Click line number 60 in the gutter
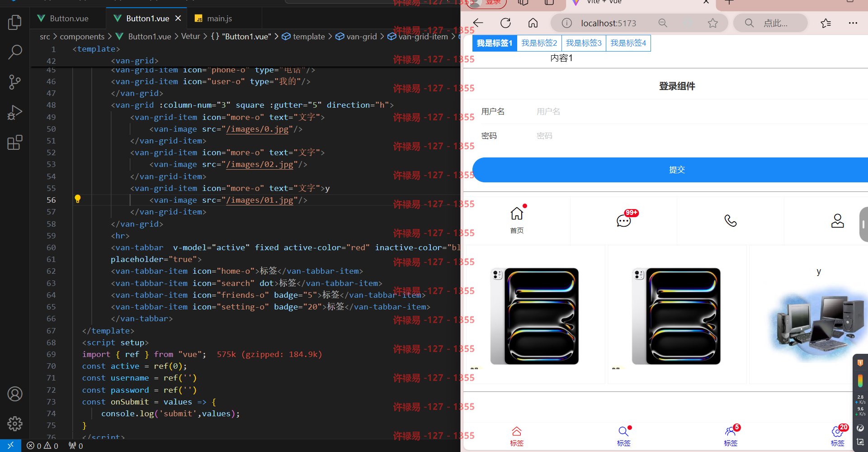 point(51,247)
